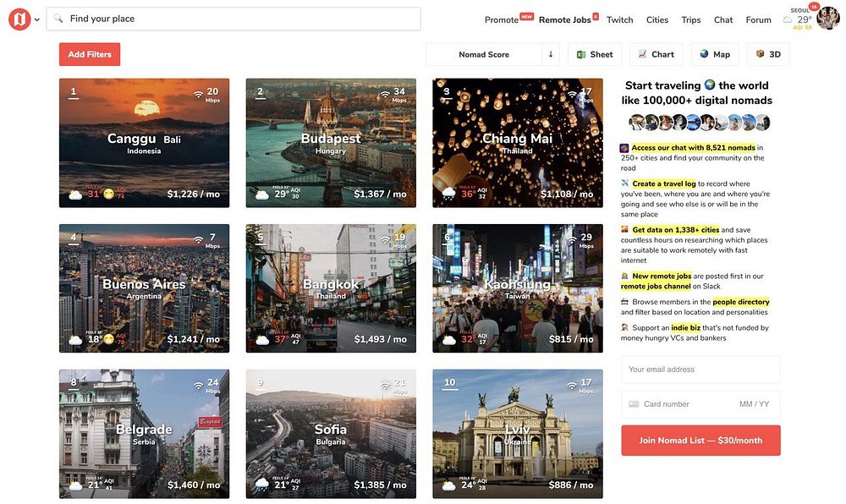Toggle sort direction arrow
The height and width of the screenshot is (504, 846).
[551, 54]
